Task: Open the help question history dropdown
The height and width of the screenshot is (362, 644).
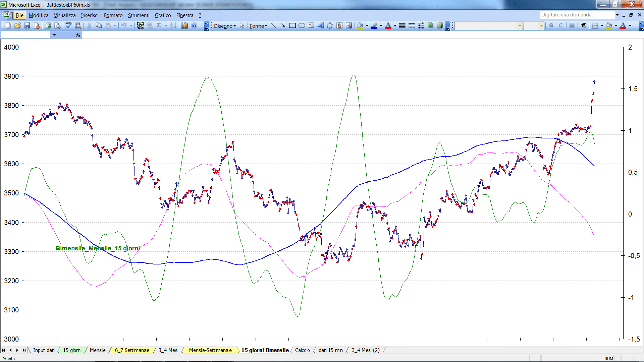Action: click(x=617, y=15)
